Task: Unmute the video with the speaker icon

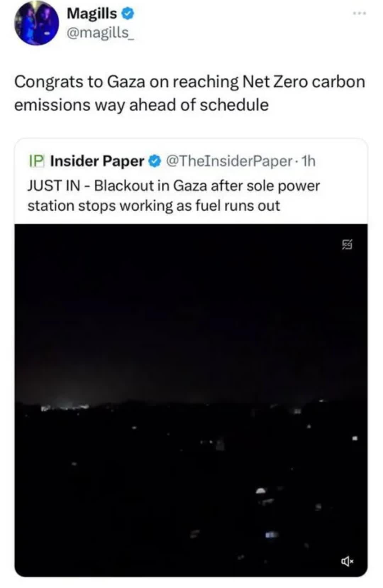Action: [347, 561]
